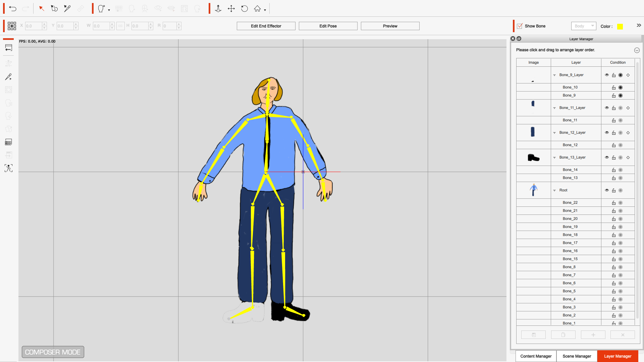
Task: Click the diamond icon on Bone_13_Layer
Action: coord(628,158)
